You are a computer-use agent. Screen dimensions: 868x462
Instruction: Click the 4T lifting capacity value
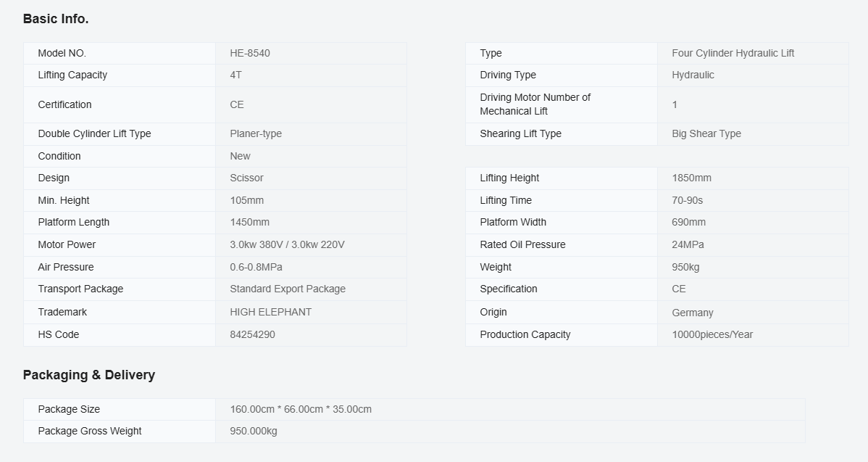[x=236, y=75]
